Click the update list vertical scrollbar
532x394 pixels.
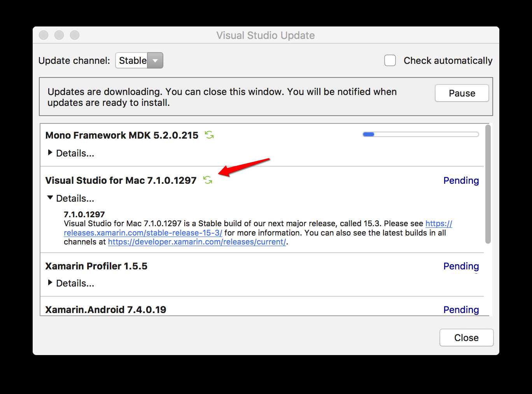coord(488,184)
